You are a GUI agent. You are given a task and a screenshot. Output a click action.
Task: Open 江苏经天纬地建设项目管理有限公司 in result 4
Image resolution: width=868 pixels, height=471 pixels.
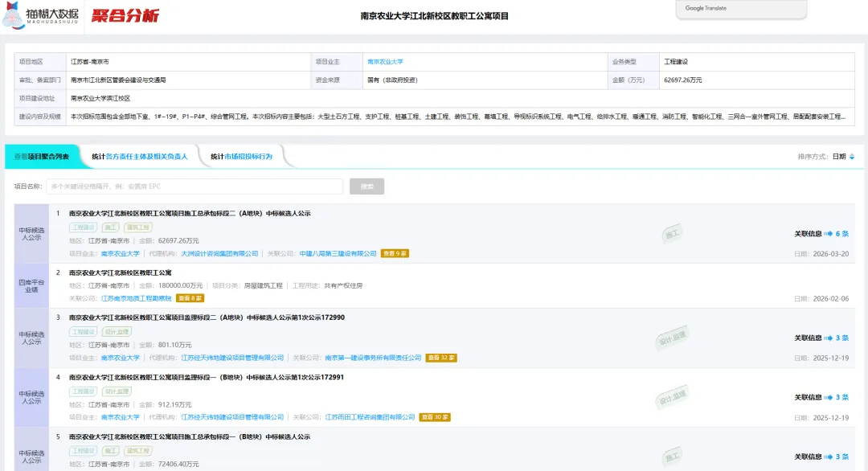point(232,417)
